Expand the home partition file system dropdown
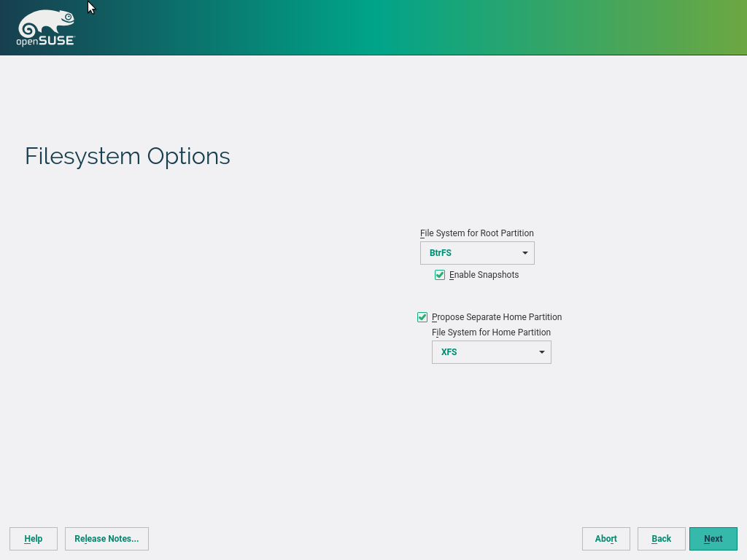The height and width of the screenshot is (560, 747). click(491, 352)
